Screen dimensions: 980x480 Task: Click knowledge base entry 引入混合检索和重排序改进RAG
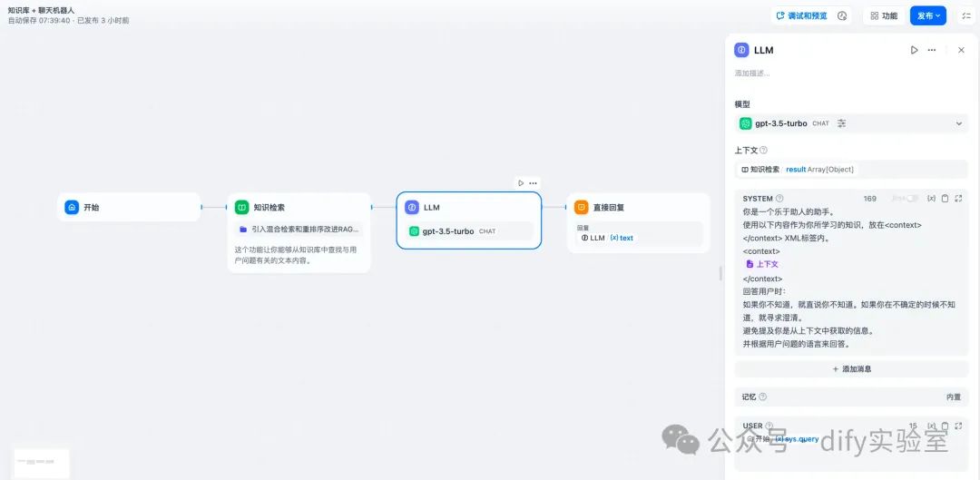[x=299, y=230]
